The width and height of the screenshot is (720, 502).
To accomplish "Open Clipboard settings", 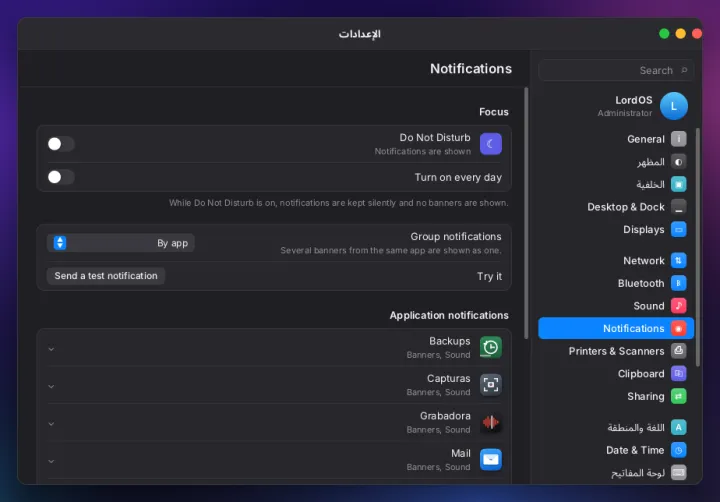I will tap(616, 373).
